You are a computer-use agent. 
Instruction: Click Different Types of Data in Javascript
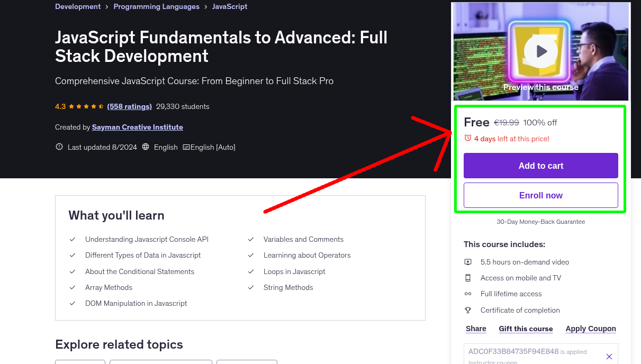pos(143,255)
